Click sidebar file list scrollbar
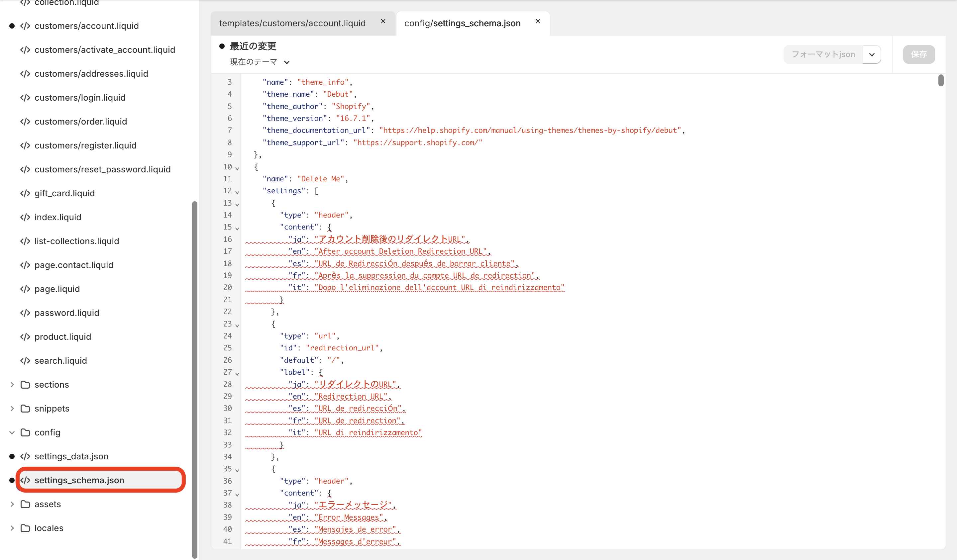The width and height of the screenshot is (957, 560). tap(195, 380)
